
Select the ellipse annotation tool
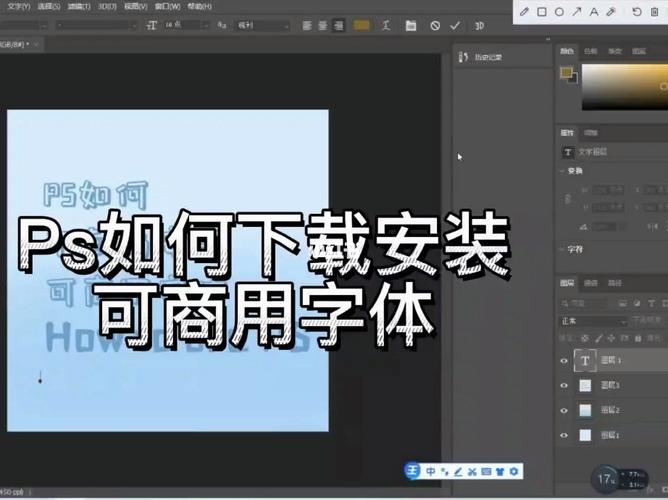click(x=559, y=11)
